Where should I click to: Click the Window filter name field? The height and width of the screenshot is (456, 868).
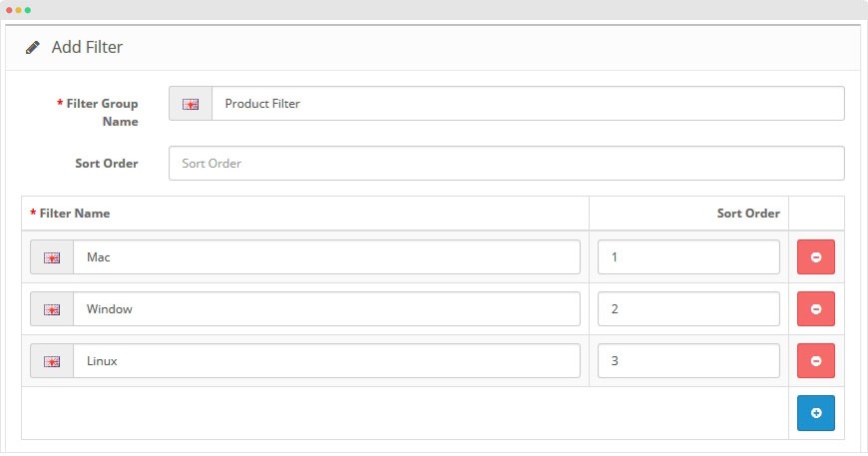[326, 309]
